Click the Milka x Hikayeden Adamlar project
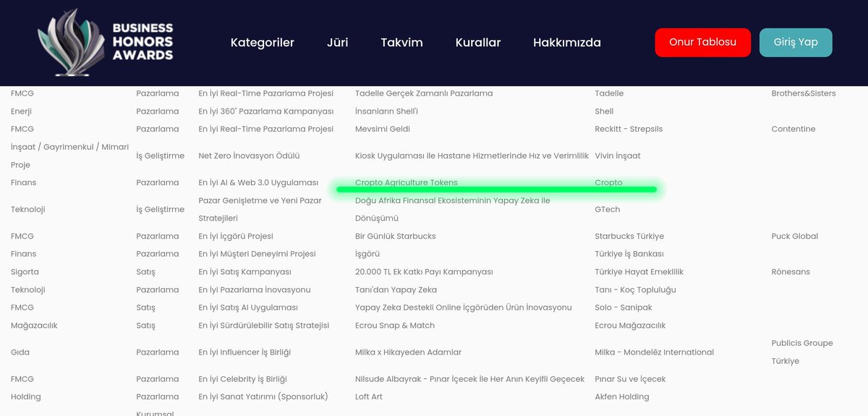Viewport: 868px width, 416px height. 408,352
